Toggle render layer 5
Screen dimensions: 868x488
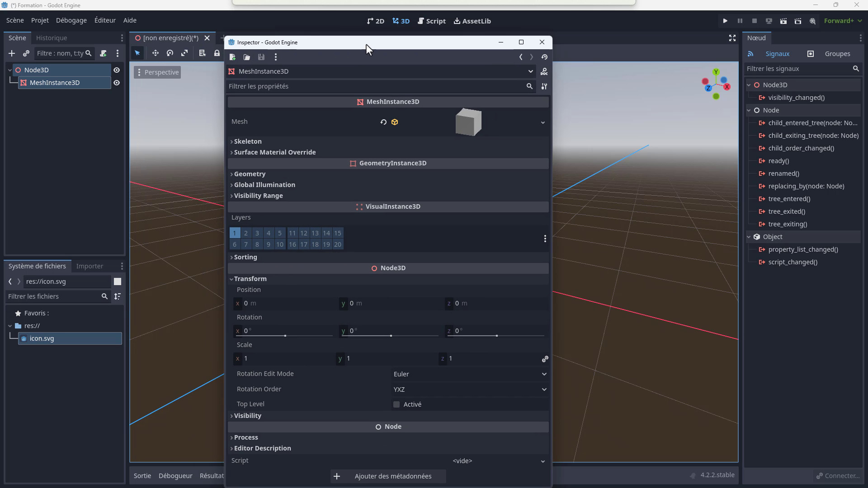(x=280, y=233)
